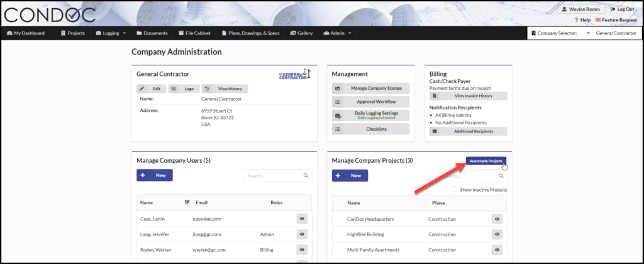Open the Feature Request link
644x264 pixels.
click(615, 19)
